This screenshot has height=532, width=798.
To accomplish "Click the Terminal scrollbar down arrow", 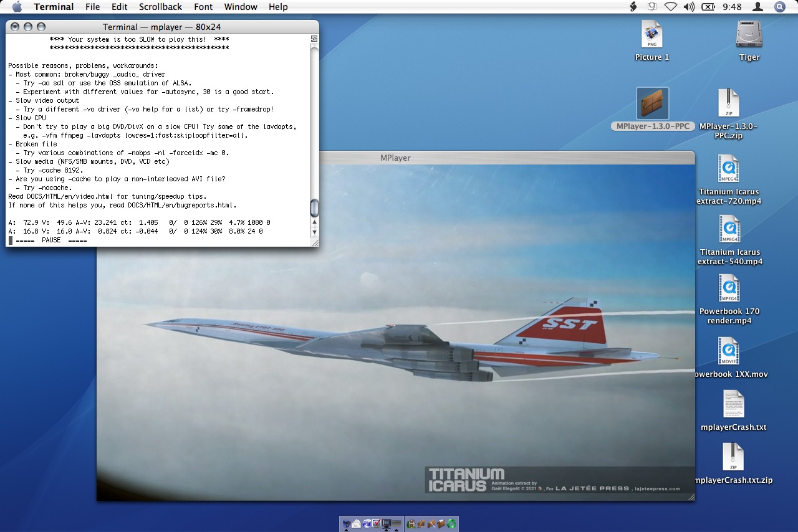I will click(x=314, y=232).
